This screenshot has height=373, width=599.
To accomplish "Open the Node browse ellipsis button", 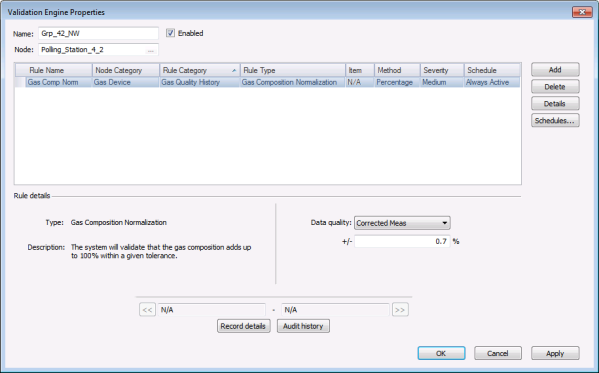I will click(151, 50).
